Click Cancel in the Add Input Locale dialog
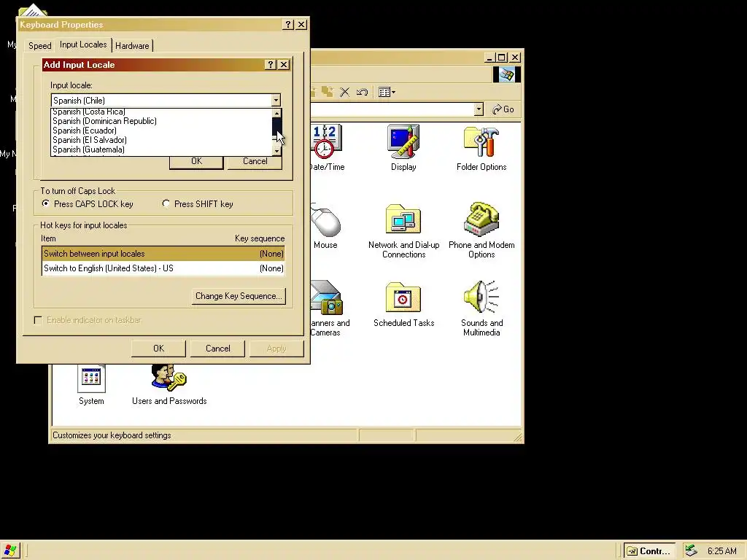 coord(255,161)
